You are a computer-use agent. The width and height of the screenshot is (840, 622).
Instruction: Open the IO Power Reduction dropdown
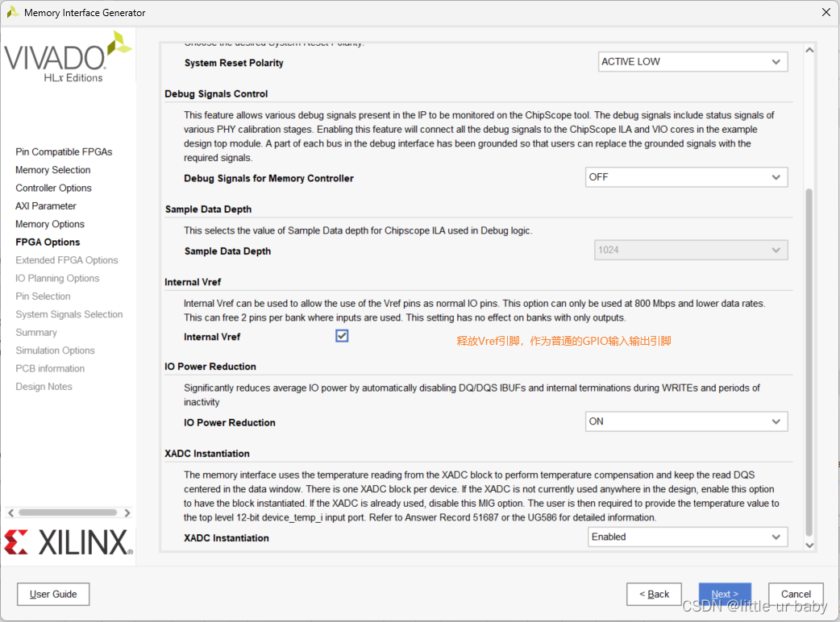click(686, 422)
